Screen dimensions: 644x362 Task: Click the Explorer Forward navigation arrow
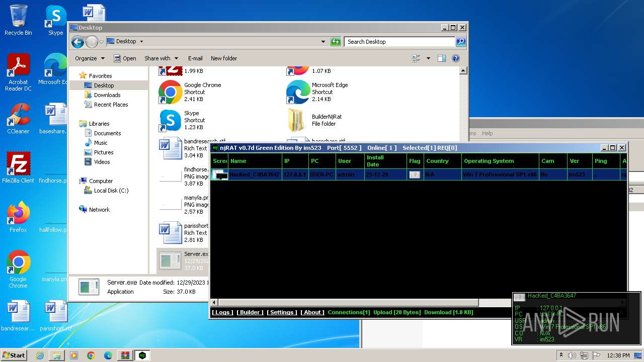[92, 42]
